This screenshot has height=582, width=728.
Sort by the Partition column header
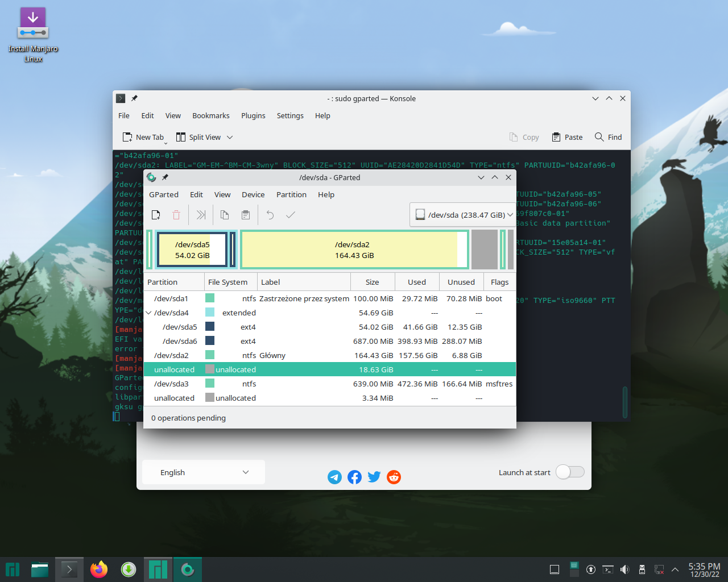pyautogui.click(x=174, y=282)
